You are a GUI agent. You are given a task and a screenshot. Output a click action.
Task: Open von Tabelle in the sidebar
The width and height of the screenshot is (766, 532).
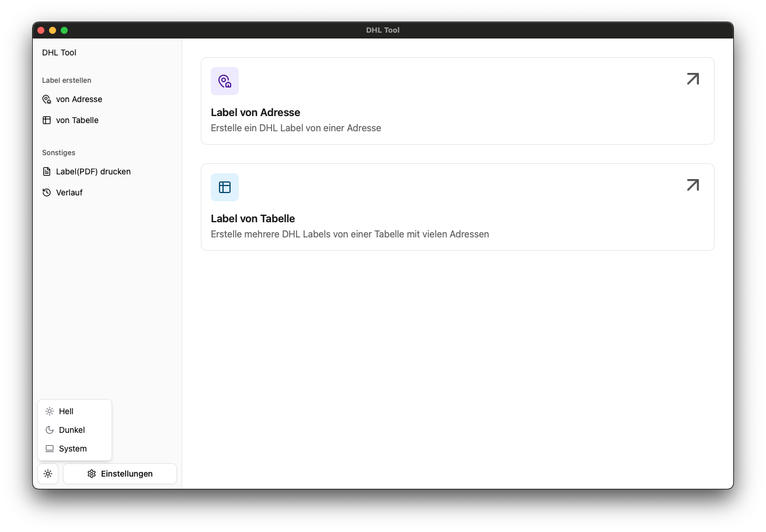point(107,120)
